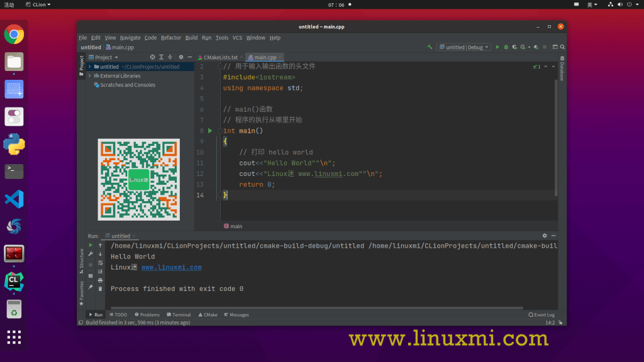The height and width of the screenshot is (362, 644).
Task: Open the Project view selector dropdown
Action: [104, 57]
